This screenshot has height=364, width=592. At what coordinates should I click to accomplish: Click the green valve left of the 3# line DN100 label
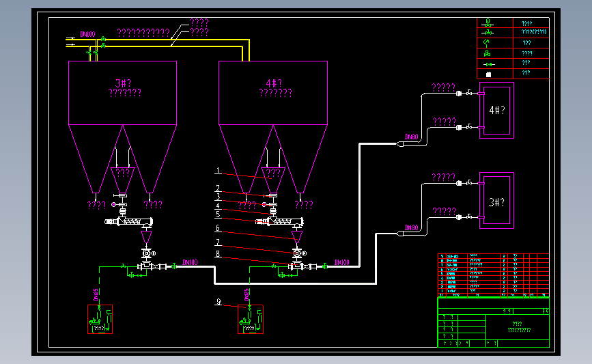(x=173, y=266)
